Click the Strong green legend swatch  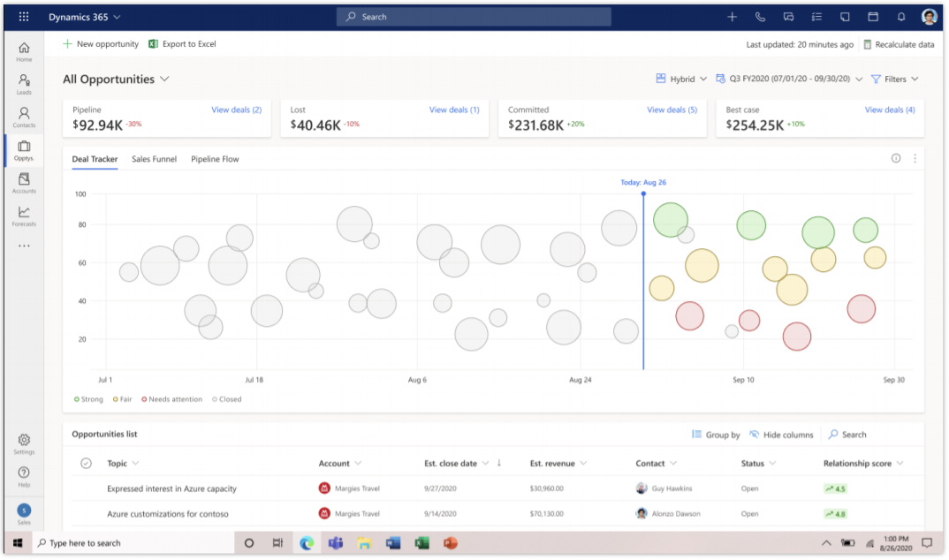tap(77, 399)
